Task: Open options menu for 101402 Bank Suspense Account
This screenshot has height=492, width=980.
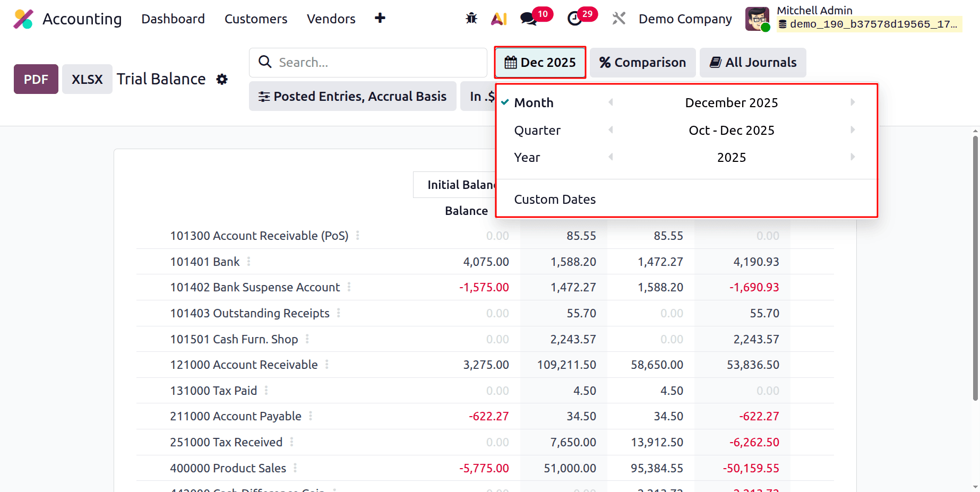Action: click(x=349, y=287)
